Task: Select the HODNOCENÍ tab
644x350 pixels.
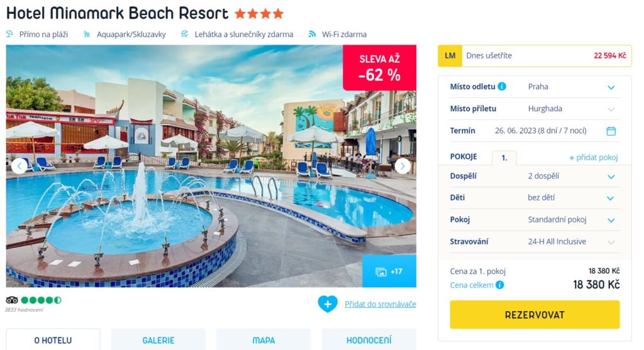Action: pos(369,340)
